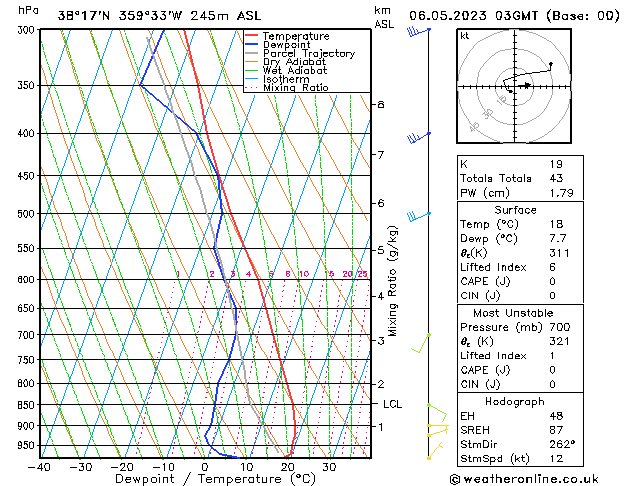Click the date '06.05.2023 03GMT (Base: 00)'
This screenshot has width=629, height=486.
coord(514,16)
